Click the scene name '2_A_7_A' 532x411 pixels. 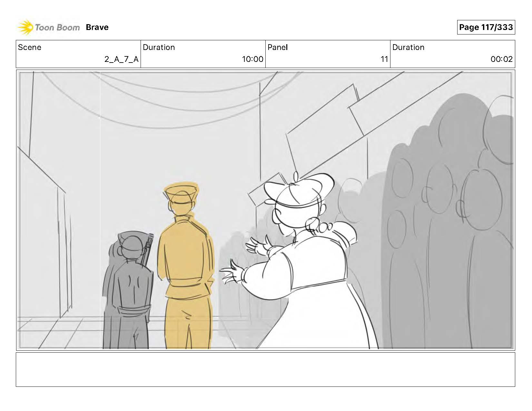click(121, 59)
